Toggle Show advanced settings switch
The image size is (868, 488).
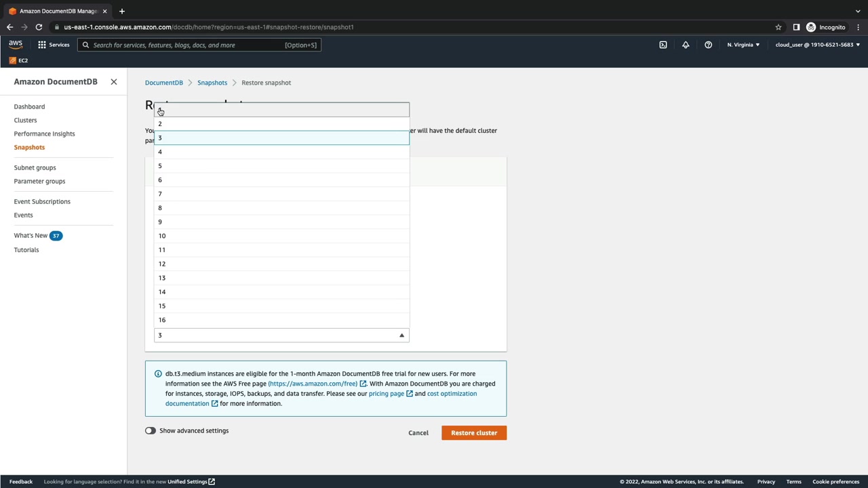[x=151, y=430]
